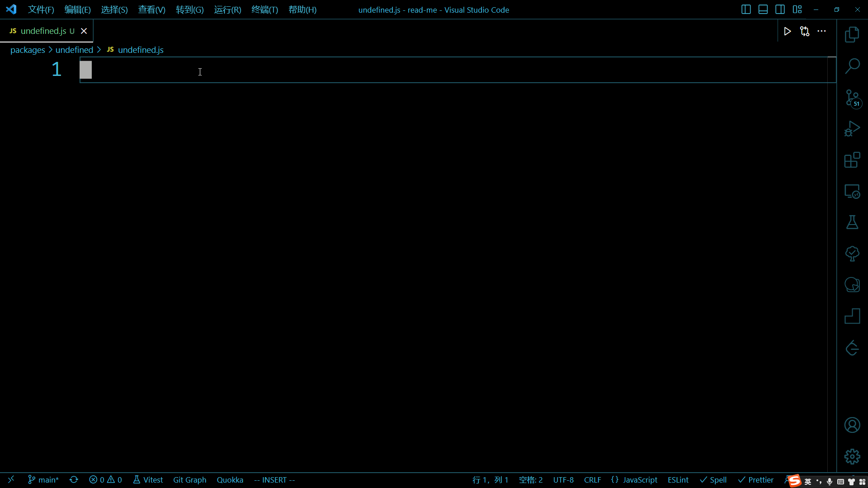Open the JavaScript language mode selector
This screenshot has height=488, width=868.
(x=640, y=480)
